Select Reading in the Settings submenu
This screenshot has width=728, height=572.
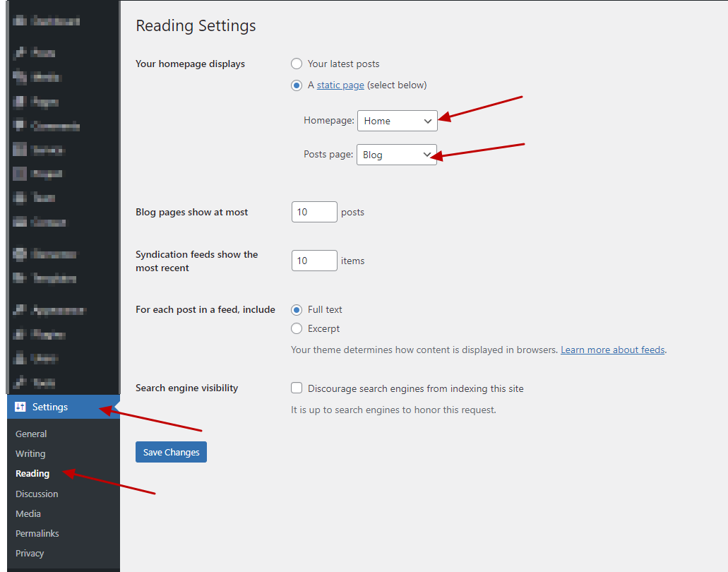(32, 473)
